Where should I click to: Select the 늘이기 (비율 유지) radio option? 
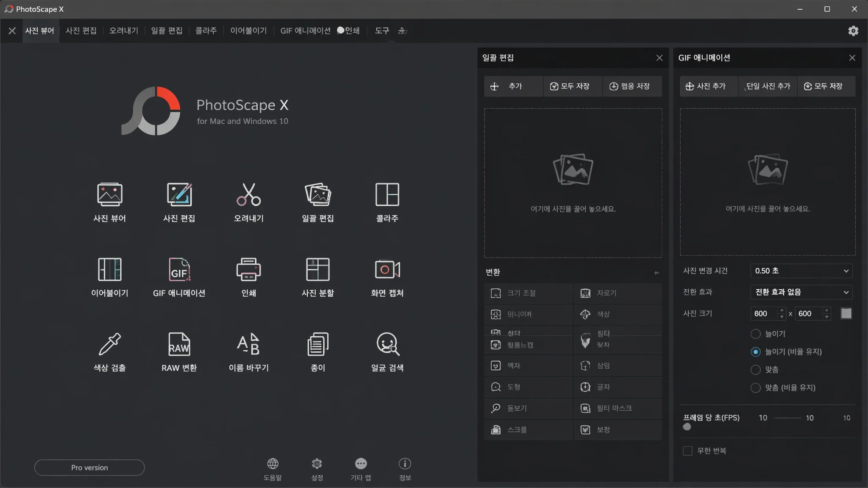(755, 352)
